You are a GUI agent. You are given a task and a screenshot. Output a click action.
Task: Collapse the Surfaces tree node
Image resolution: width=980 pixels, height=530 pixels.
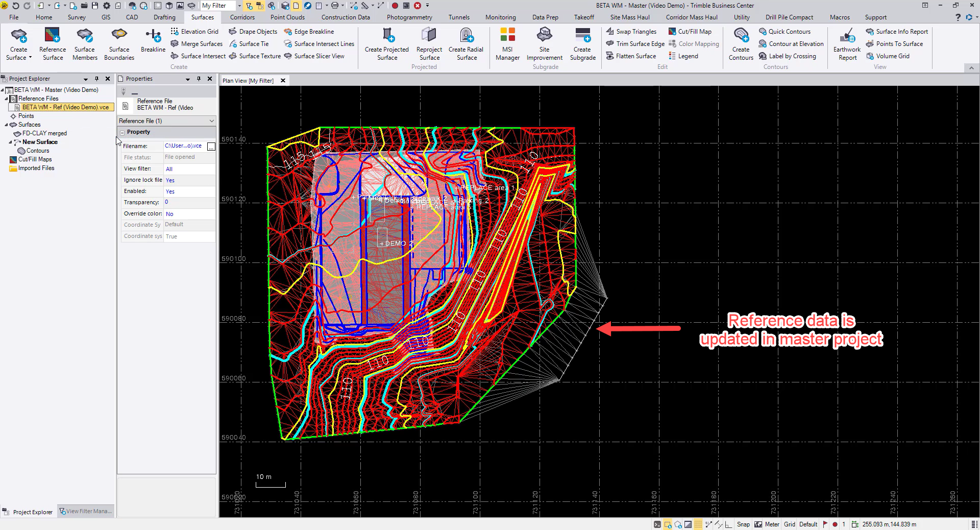click(7, 125)
